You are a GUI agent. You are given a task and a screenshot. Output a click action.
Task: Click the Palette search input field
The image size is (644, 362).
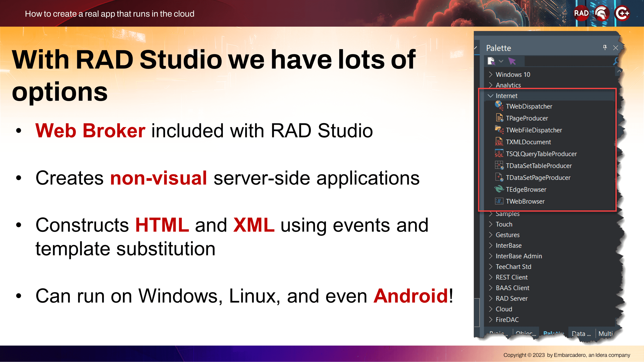tap(568, 61)
